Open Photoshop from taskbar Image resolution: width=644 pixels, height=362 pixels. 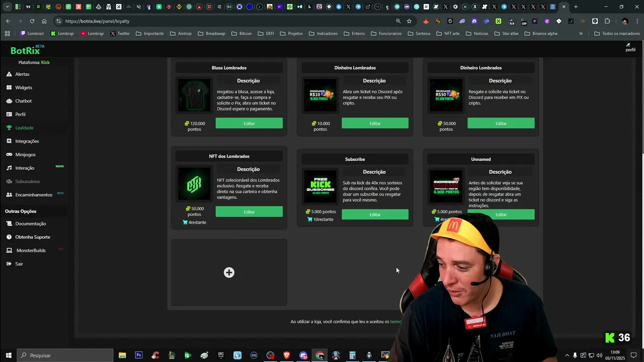[138, 355]
